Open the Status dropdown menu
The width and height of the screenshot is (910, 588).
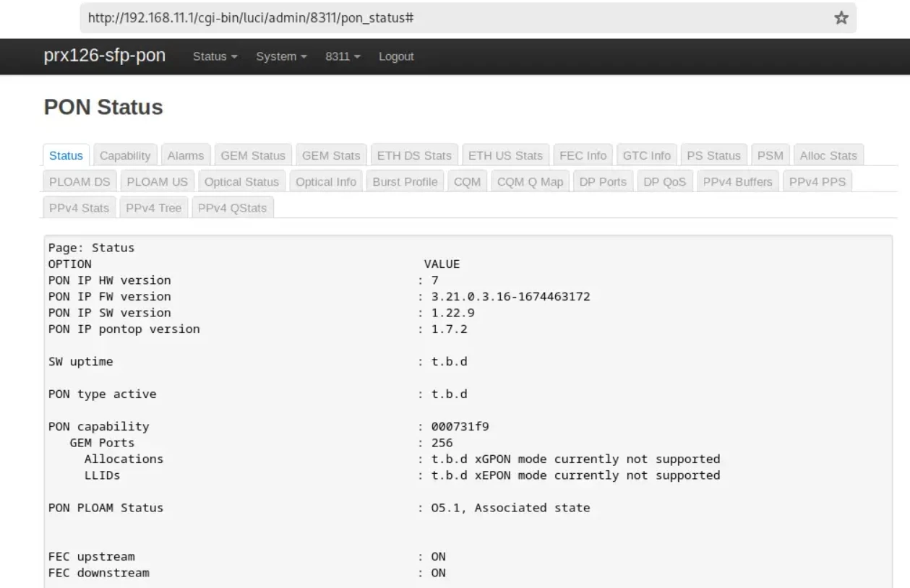click(215, 56)
